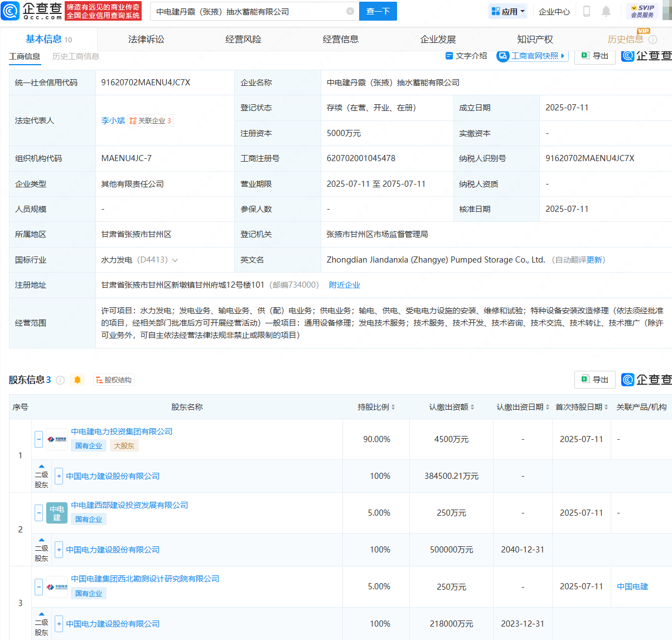Open the 附近企业 link
This screenshot has width=672, height=640.
[345, 285]
